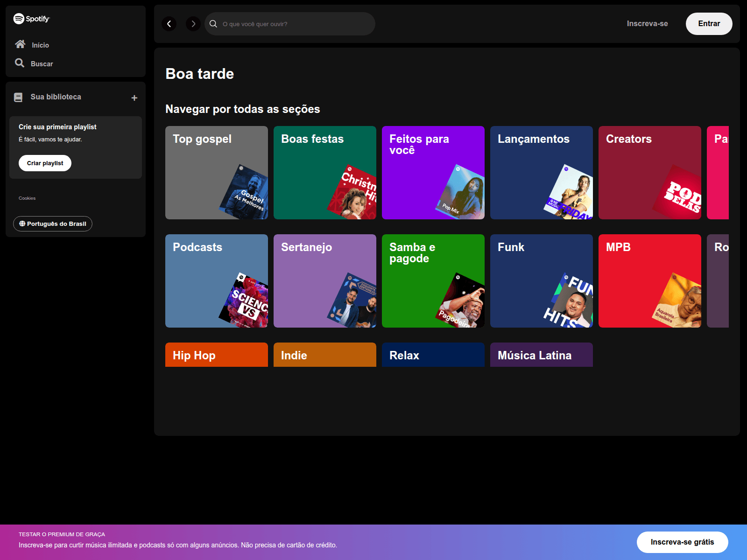Click Inscreva-se grátis in the bottom banner
Image resolution: width=747 pixels, height=560 pixels.
point(682,542)
